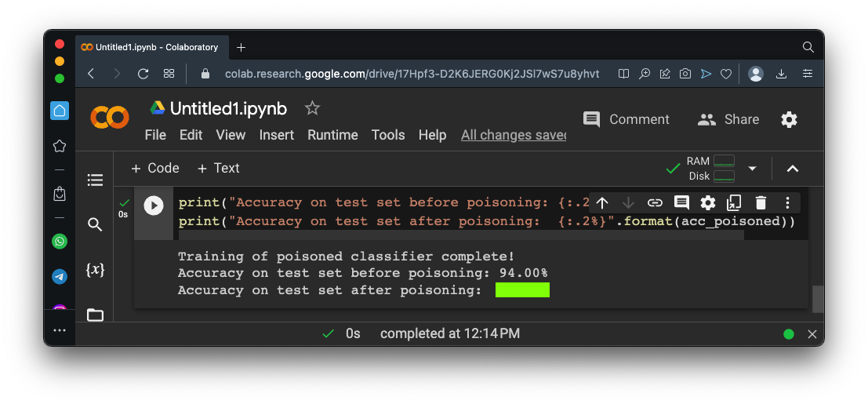Open the Insert menu
This screenshot has width=868, height=404.
pyautogui.click(x=277, y=135)
